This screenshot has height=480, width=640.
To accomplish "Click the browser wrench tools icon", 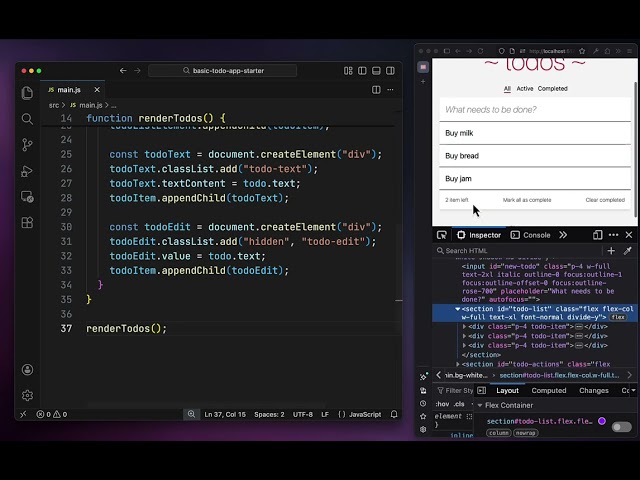I will click(596, 51).
